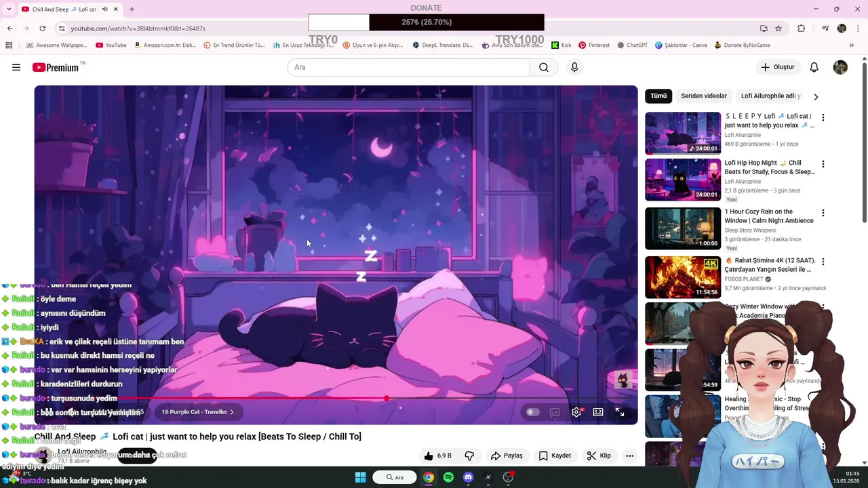The height and width of the screenshot is (488, 868).
Task: Open S L E E P Y Lofi thumbnail
Action: click(683, 133)
